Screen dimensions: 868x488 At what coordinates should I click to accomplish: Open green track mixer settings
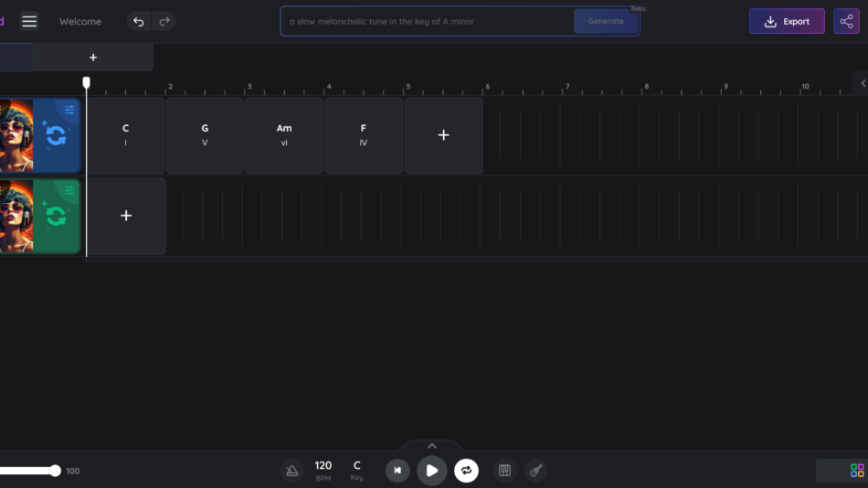click(x=69, y=189)
